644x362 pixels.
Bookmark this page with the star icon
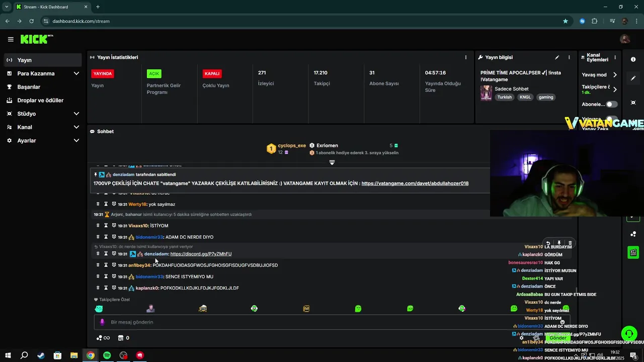pyautogui.click(x=566, y=21)
